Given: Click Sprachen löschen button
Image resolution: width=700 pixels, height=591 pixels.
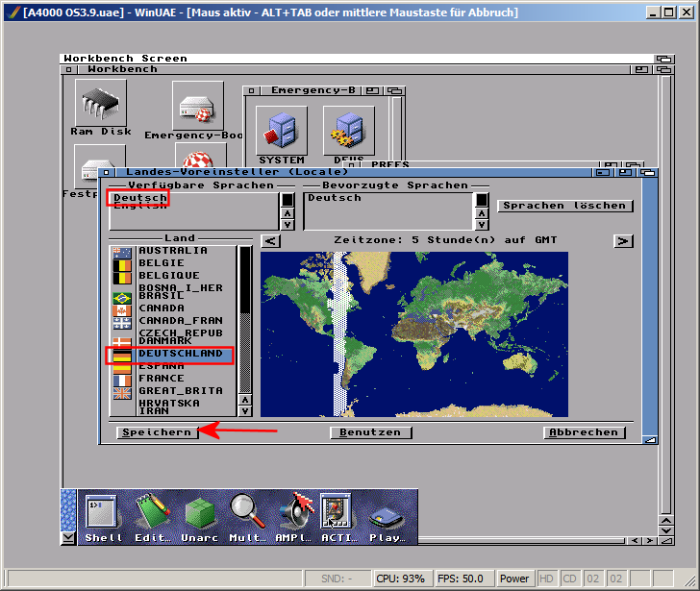Looking at the screenshot, I should coord(564,206).
